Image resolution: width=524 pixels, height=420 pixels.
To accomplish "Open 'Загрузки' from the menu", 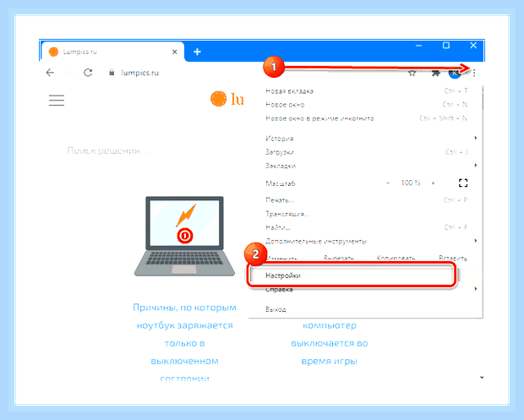I will pos(366,152).
